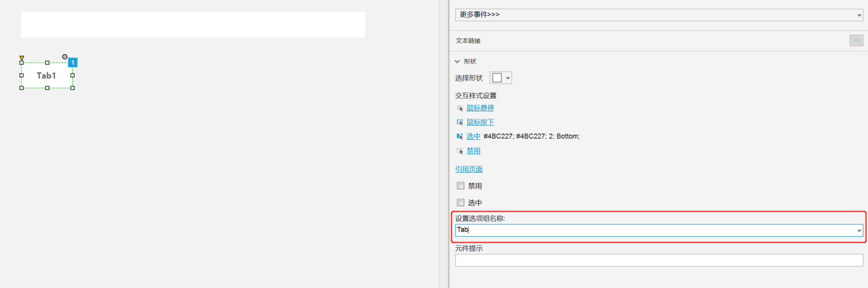
Task: Check the 选中 checkbox
Action: tap(460, 203)
